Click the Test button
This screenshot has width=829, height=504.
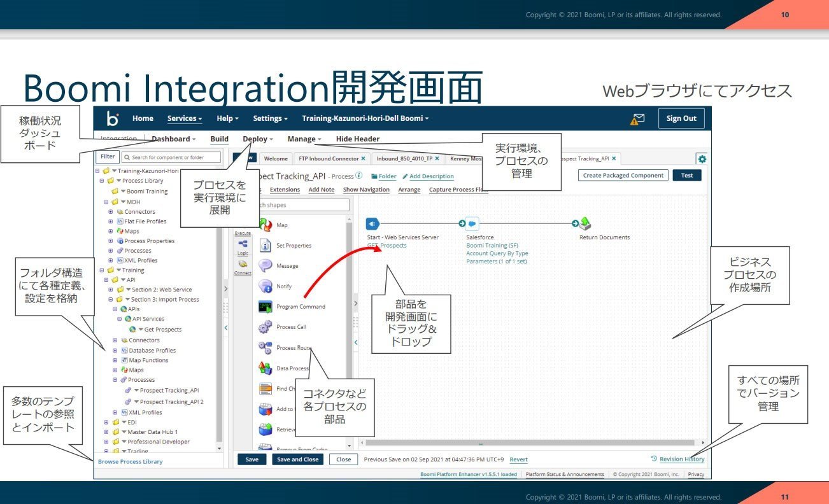coord(687,175)
